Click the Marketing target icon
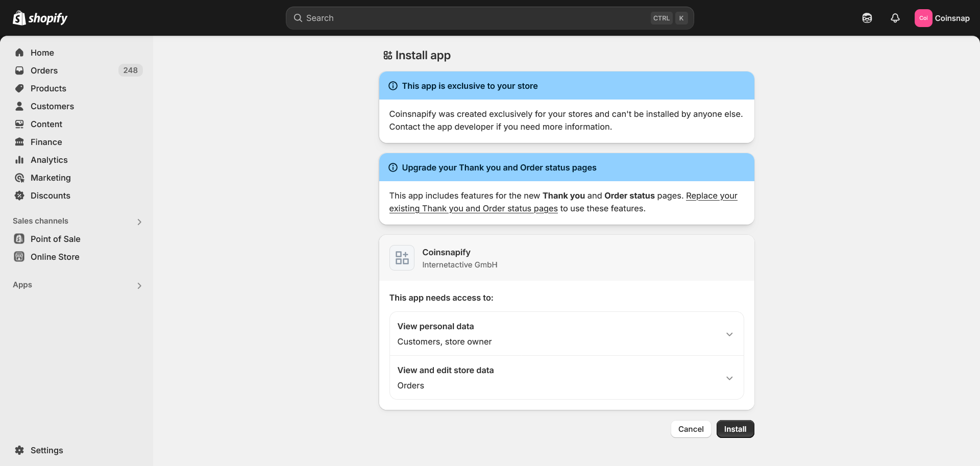980x466 pixels. (19, 178)
